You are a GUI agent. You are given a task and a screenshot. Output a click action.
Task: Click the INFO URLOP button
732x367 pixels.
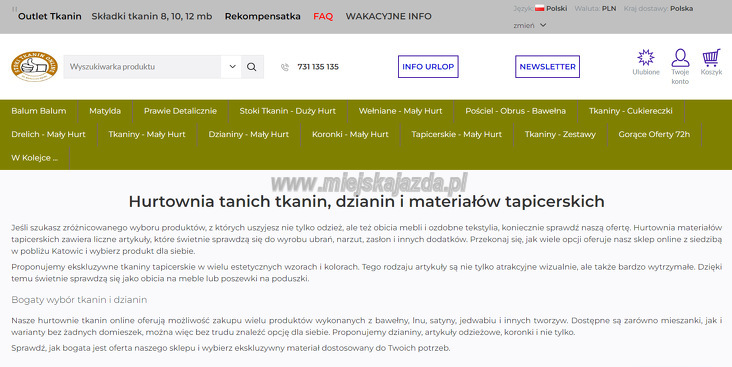coord(428,67)
